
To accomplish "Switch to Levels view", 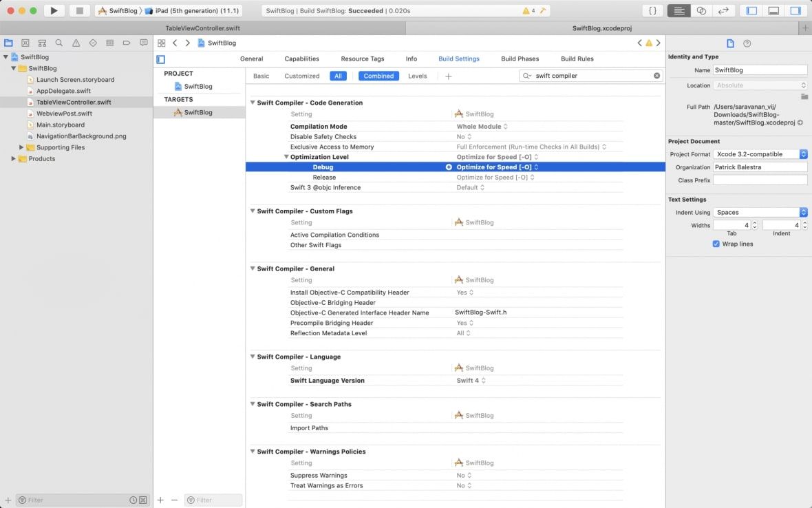I will pos(418,76).
